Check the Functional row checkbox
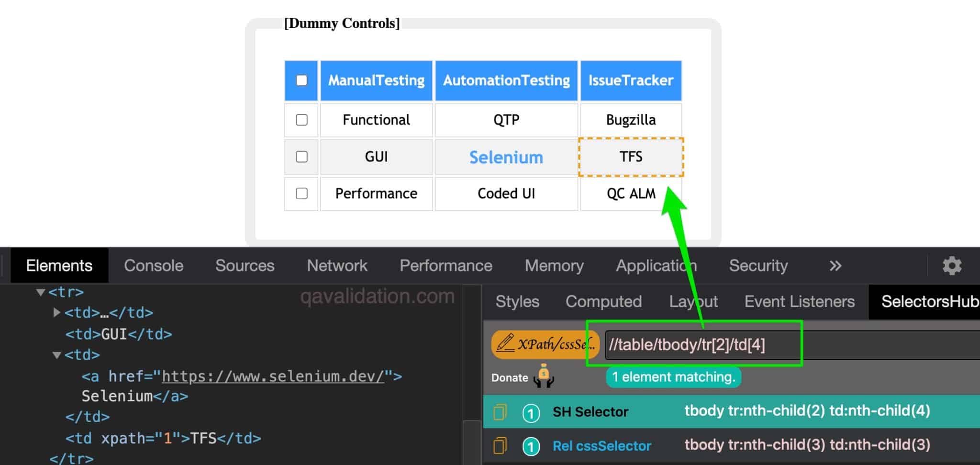This screenshot has width=980, height=465. (301, 120)
